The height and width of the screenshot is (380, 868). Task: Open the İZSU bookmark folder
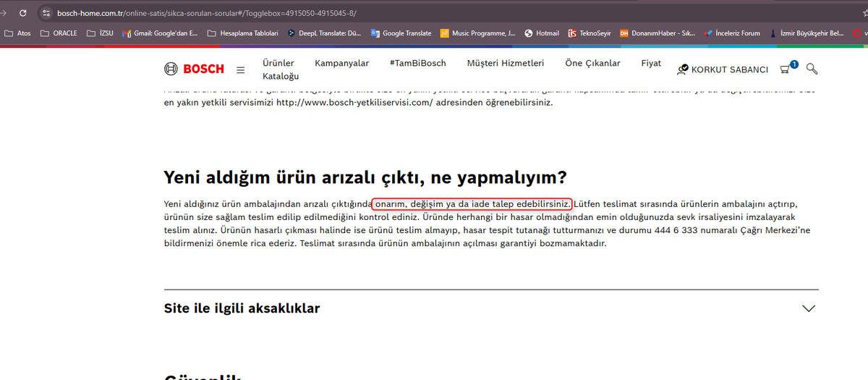click(x=99, y=33)
